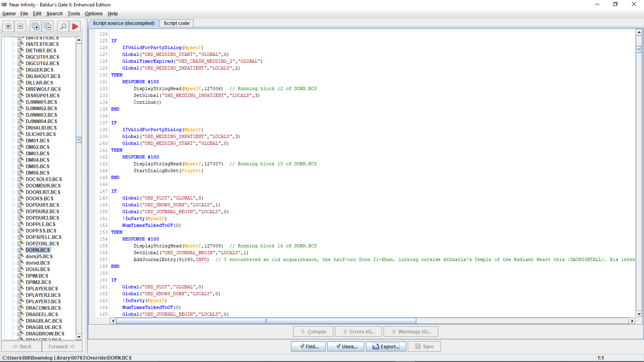The image size is (644, 362).
Task: Click the tree panel scroll-down arrow
Action: 79,337
